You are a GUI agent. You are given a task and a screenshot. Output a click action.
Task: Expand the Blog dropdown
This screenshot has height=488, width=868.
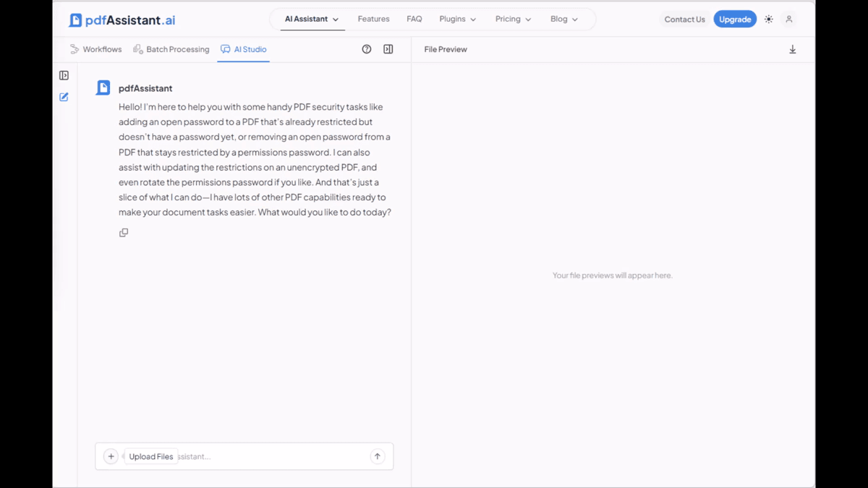click(x=564, y=19)
